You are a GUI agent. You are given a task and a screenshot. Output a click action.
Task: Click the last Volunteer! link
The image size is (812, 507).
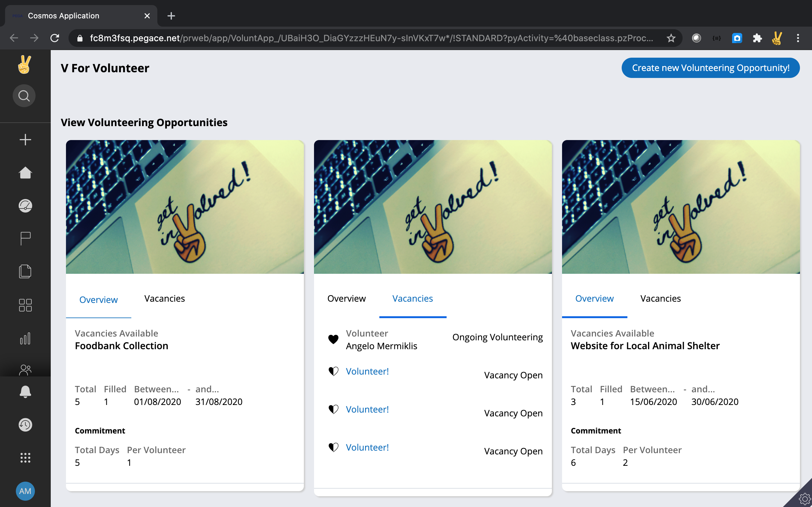(x=367, y=447)
